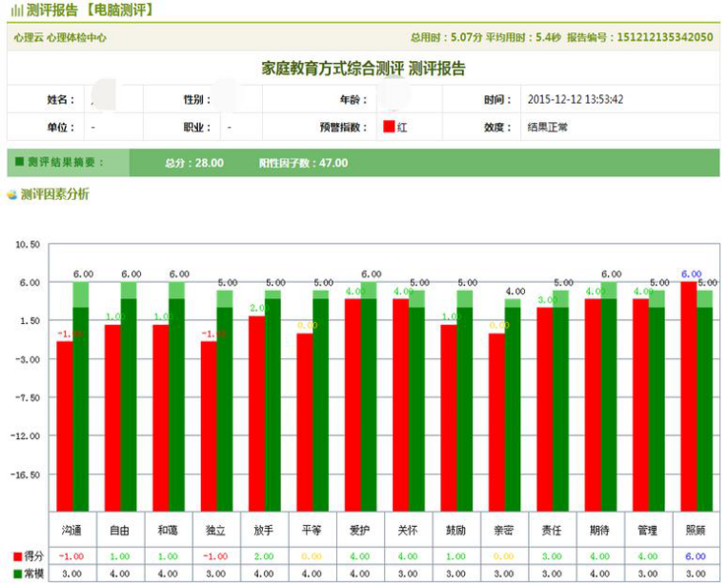
Task: Click the -16.50 y-axis label
Action: coord(26,475)
